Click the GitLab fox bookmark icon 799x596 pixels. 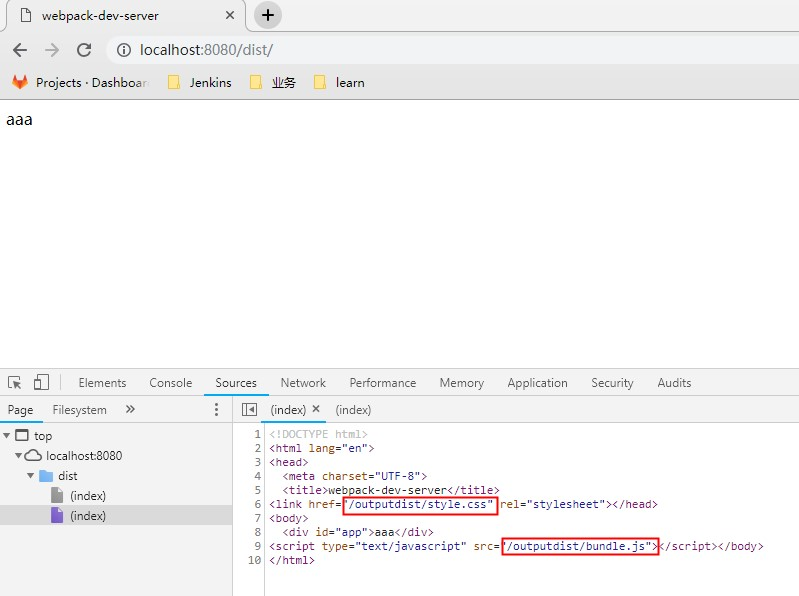click(20, 82)
